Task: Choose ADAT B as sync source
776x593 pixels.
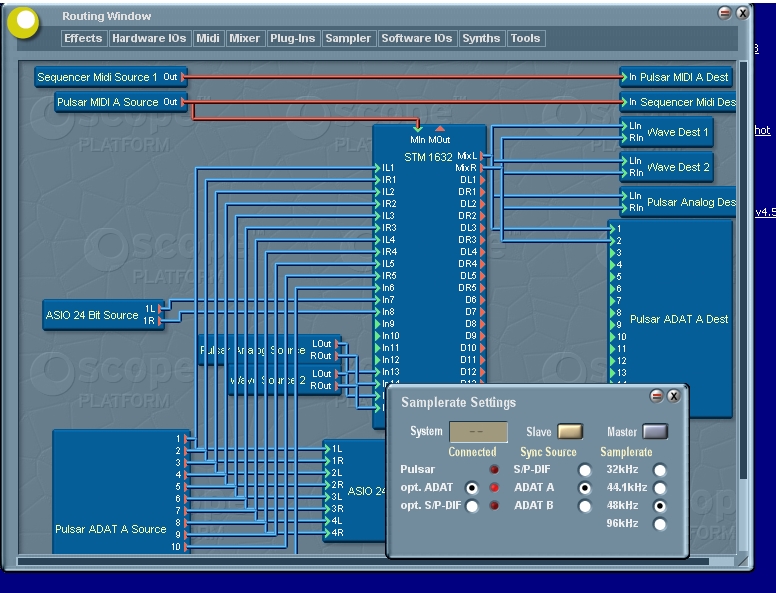Action: pos(584,506)
